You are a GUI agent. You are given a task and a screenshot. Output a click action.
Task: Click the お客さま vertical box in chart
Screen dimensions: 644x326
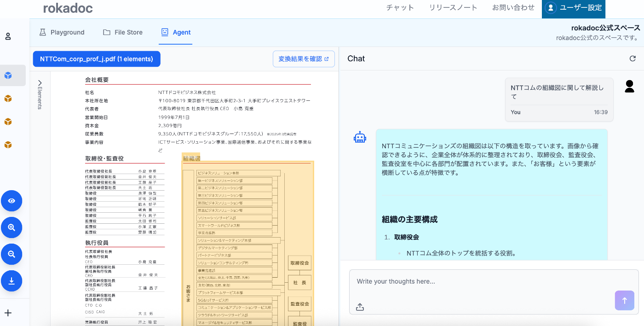coord(188,249)
